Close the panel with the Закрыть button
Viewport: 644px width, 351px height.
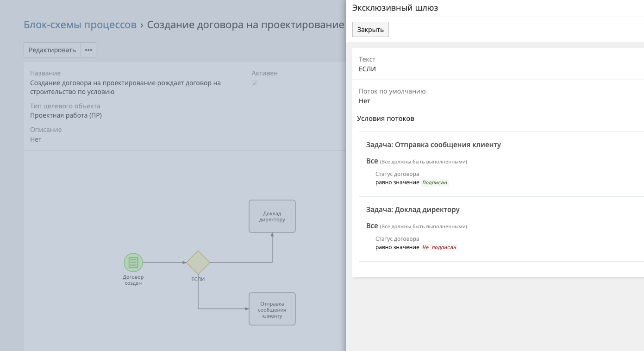370,30
